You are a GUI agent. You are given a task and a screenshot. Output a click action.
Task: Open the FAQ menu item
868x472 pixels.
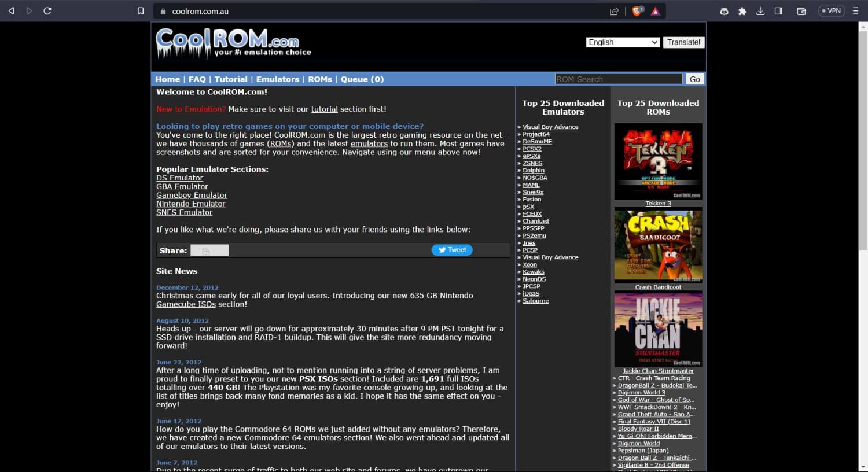[x=197, y=79]
